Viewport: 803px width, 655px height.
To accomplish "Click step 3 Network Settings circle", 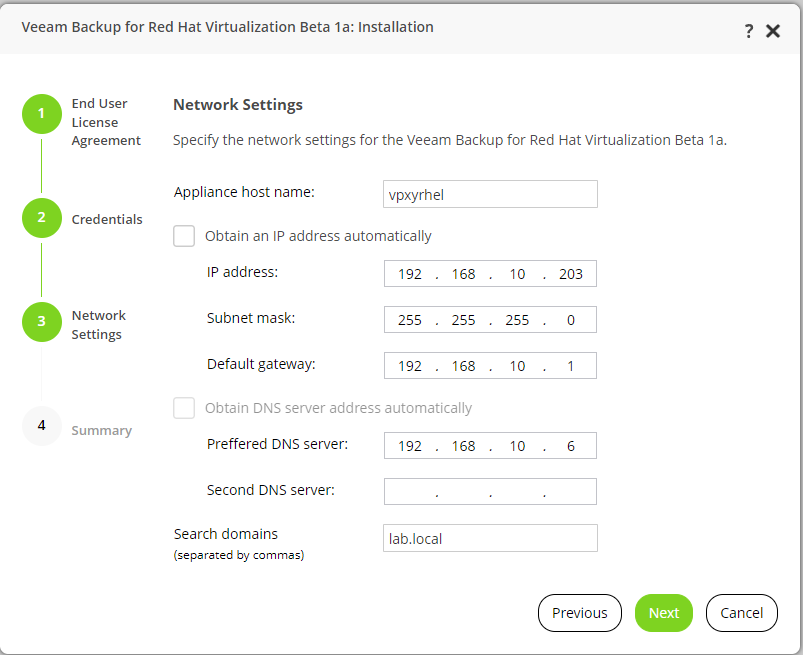I will [x=41, y=322].
